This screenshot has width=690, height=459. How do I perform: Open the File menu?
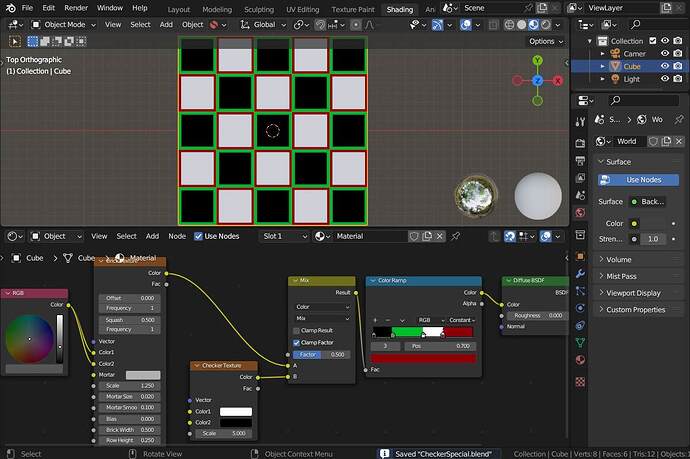27,8
